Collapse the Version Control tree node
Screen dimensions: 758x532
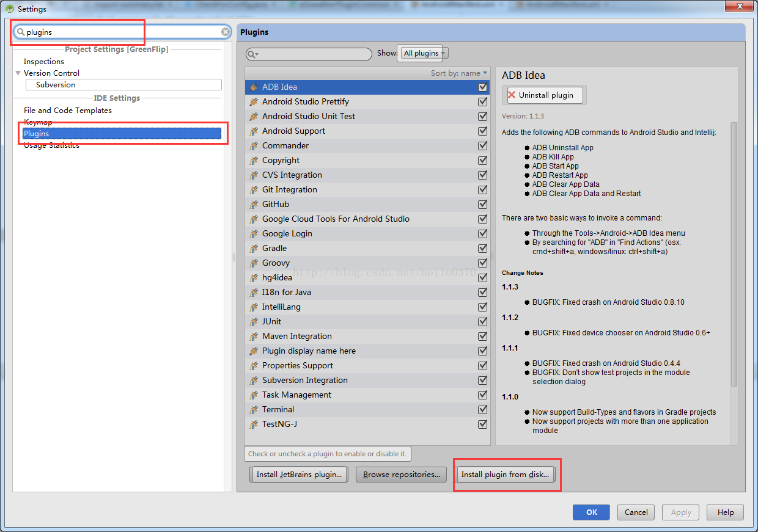point(18,73)
